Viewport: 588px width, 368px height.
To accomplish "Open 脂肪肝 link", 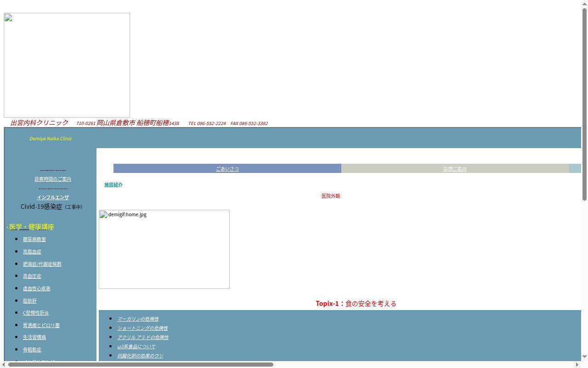I will point(30,301).
